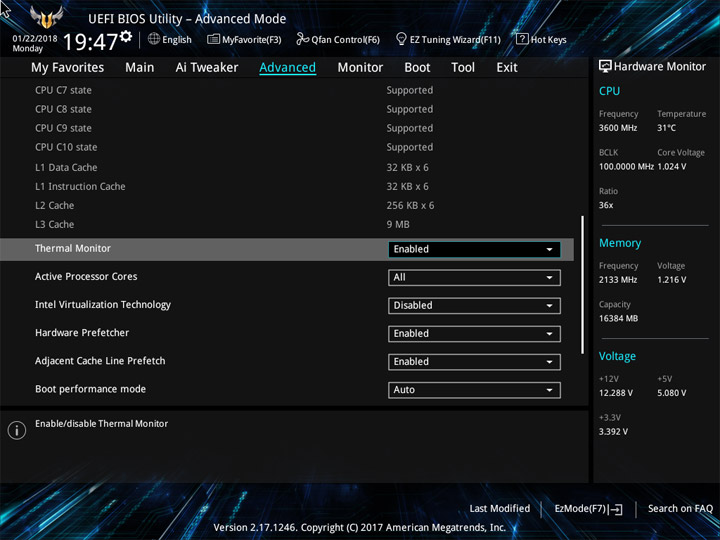
Task: Switch to EzMode(F7)
Action: click(x=588, y=509)
